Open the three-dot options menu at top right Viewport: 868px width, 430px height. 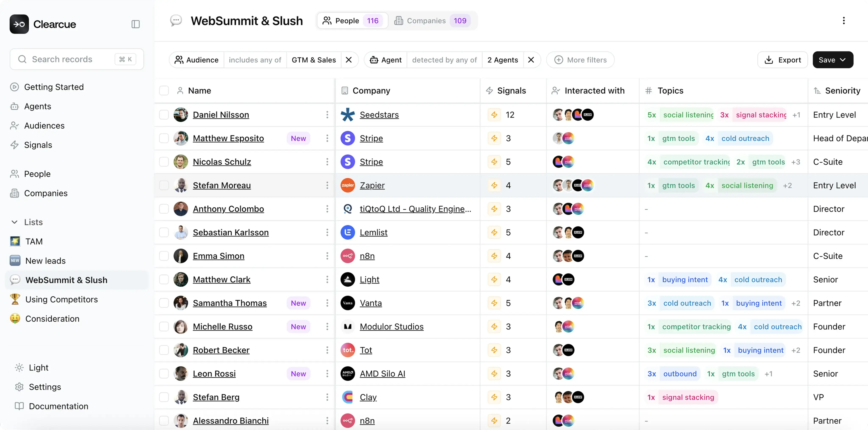[x=843, y=21]
